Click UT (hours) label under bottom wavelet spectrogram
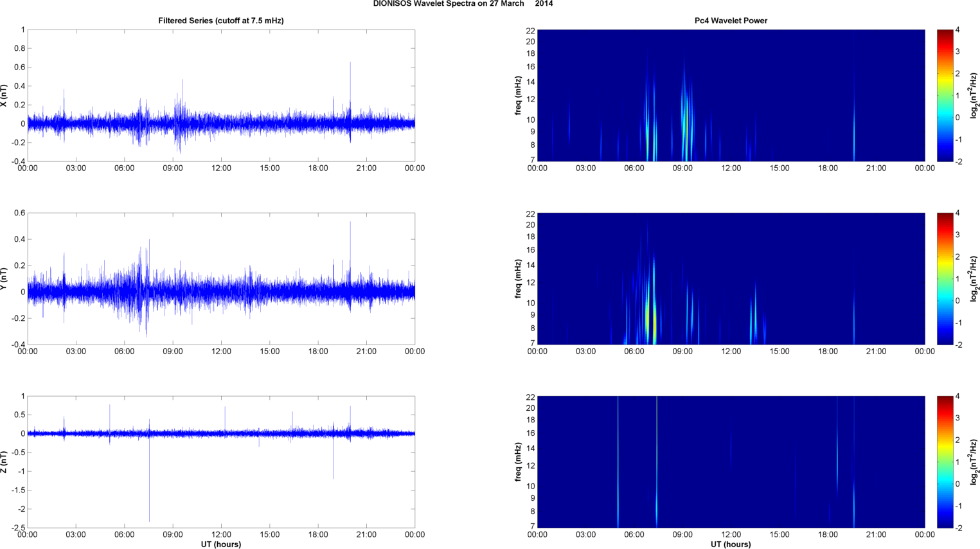This screenshot has height=549, width=980. pos(731,544)
